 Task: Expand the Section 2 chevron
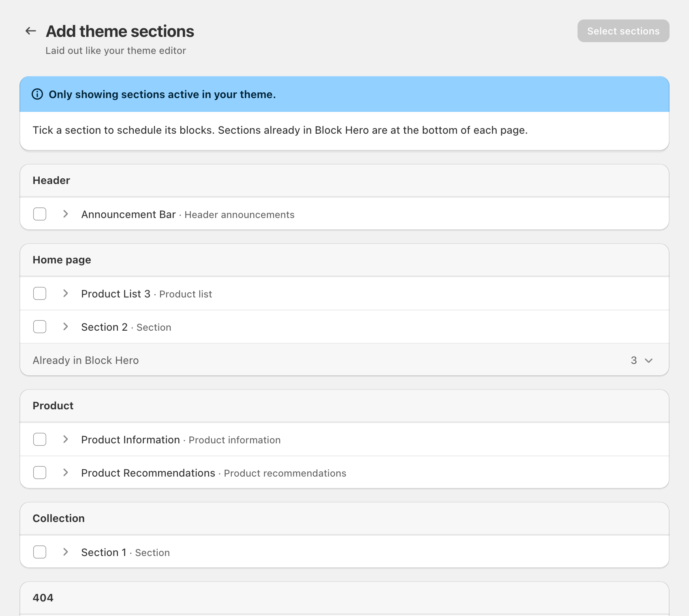66,327
